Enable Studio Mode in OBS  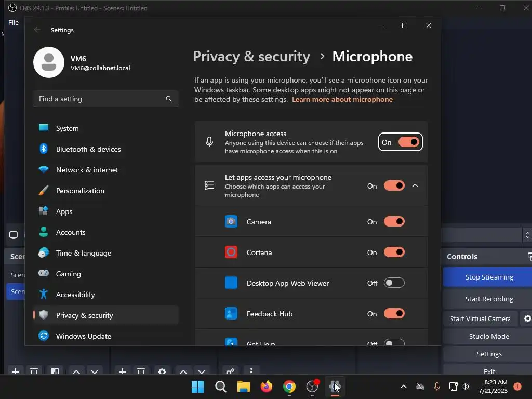click(x=488, y=336)
